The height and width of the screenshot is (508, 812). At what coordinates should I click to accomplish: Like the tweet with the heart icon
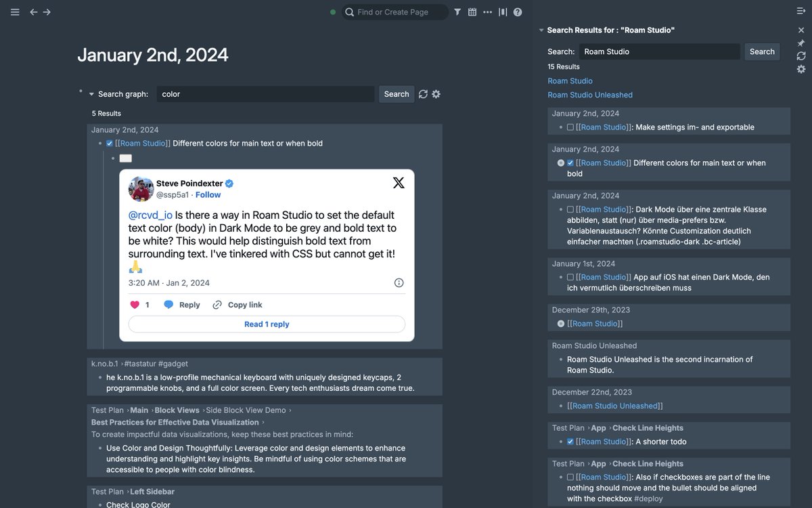click(135, 305)
